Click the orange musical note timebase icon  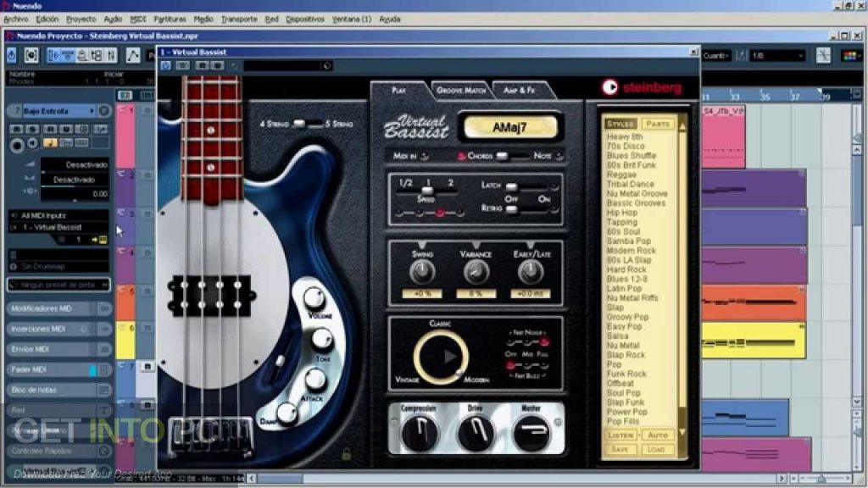click(50, 143)
